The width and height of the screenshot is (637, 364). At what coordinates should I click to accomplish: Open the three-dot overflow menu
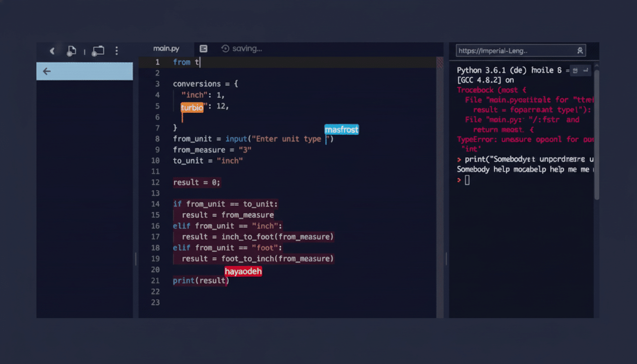[117, 51]
